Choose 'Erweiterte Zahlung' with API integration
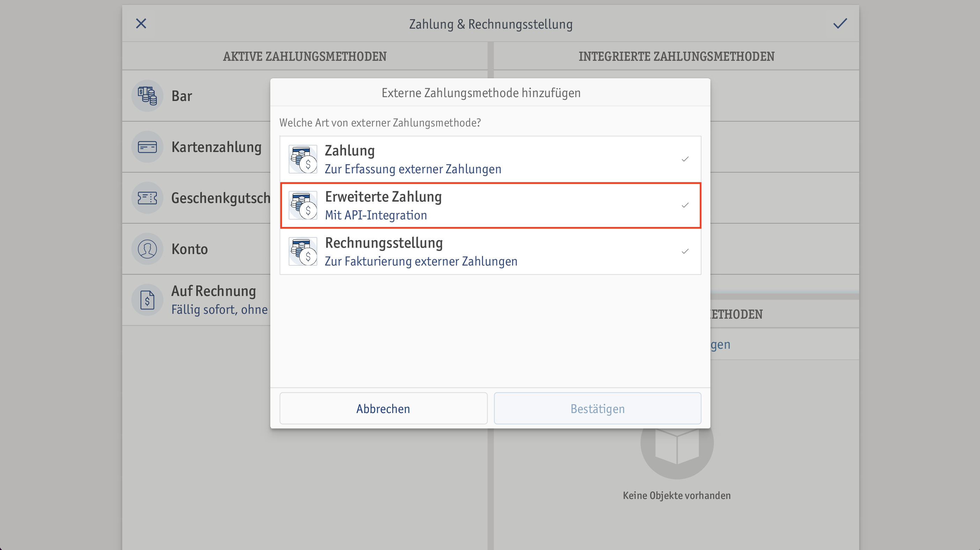This screenshot has width=980, height=550. (490, 205)
